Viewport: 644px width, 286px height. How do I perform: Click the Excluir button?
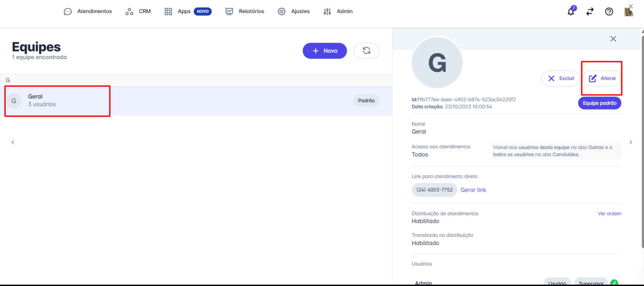point(560,78)
